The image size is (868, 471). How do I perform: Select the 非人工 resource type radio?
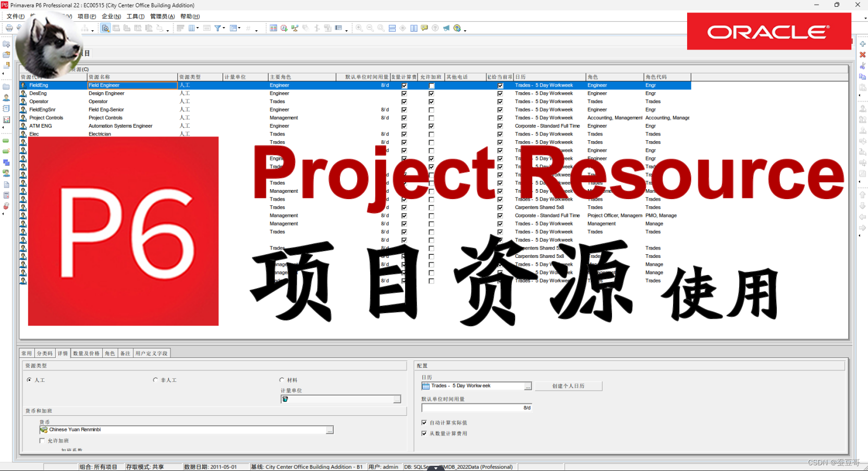(x=155, y=380)
